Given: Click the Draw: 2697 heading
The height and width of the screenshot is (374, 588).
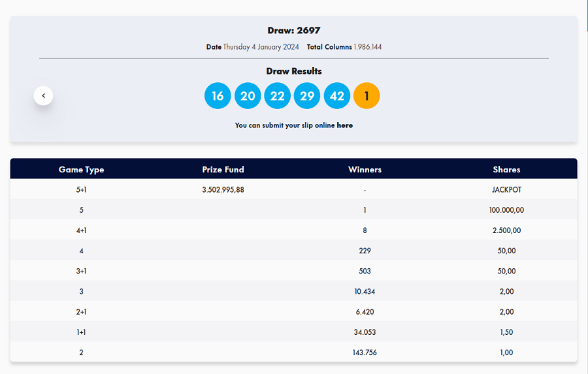Looking at the screenshot, I should 294,31.
